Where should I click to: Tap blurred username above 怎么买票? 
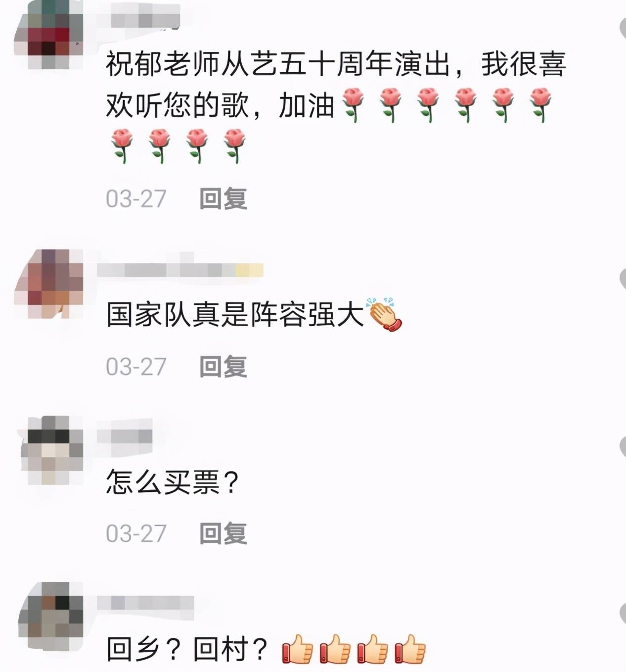[x=125, y=436]
